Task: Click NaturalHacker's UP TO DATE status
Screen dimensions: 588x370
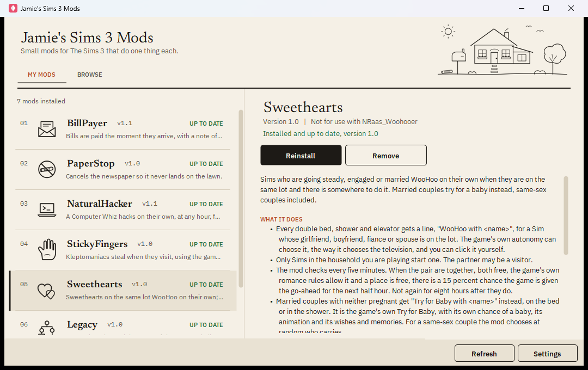Action: click(x=206, y=204)
